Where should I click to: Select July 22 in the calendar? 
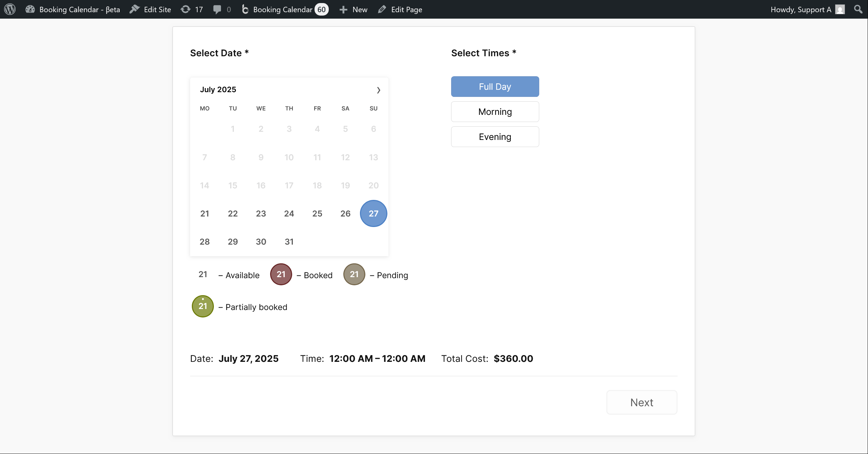(x=233, y=213)
